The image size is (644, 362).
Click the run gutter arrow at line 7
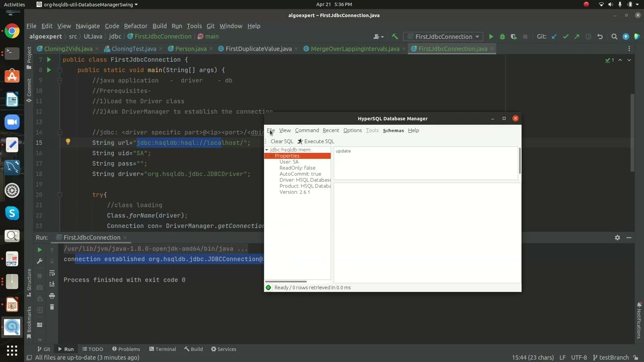coord(49,59)
